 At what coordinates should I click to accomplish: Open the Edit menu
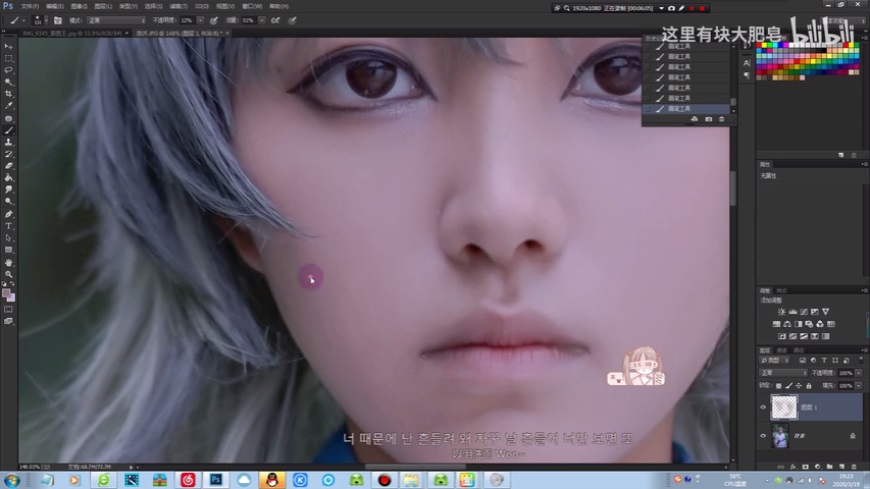pyautogui.click(x=54, y=6)
